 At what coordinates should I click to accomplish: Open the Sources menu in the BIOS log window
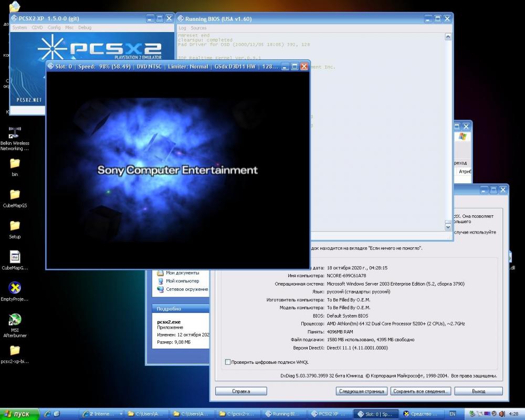coord(198,28)
